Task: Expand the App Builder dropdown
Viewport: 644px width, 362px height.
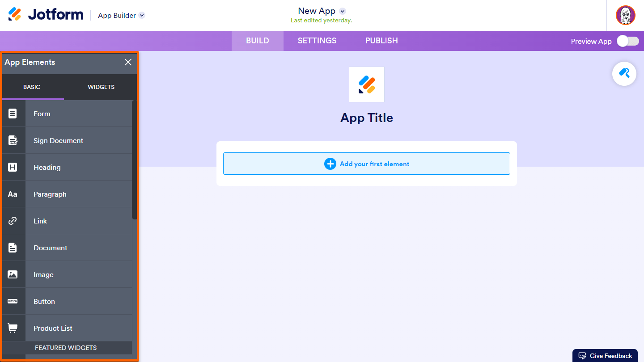Action: [x=142, y=15]
